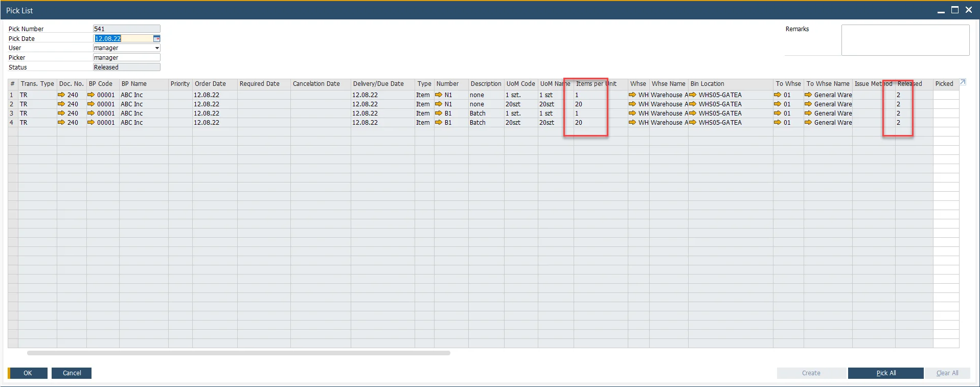
Task: Open Whse WH link arrow in row 2
Action: (632, 104)
